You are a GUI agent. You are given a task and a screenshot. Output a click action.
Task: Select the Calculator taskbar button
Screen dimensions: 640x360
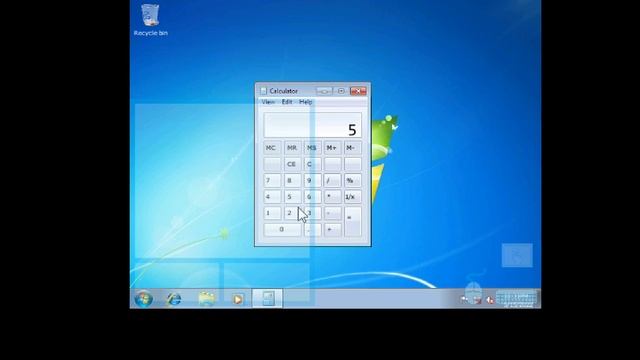tap(267, 298)
